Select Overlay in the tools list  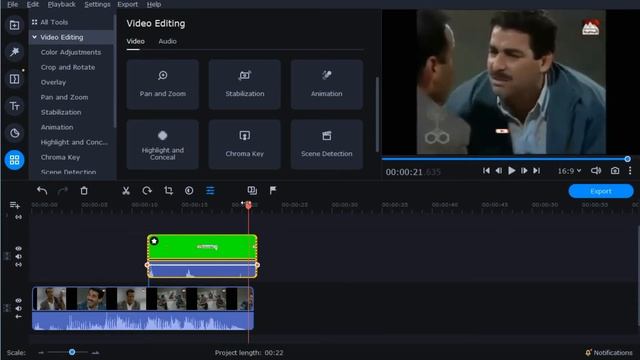pos(53,82)
